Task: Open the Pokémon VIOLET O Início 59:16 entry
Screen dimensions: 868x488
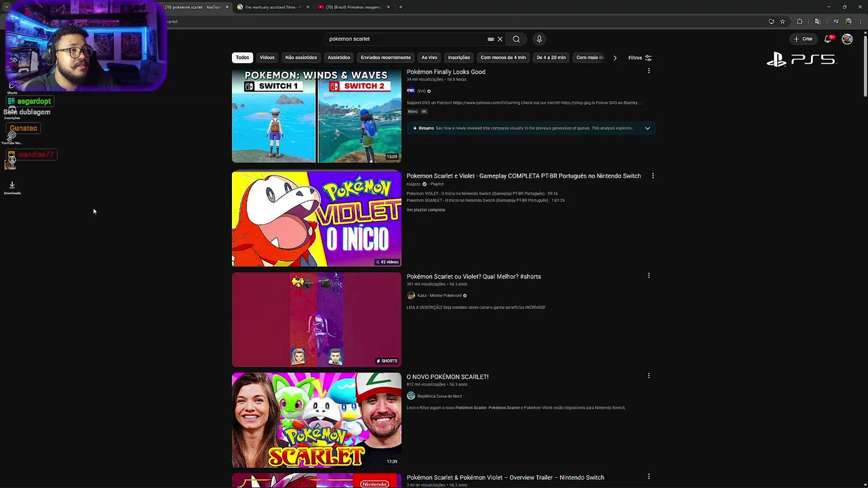Action: click(x=482, y=194)
